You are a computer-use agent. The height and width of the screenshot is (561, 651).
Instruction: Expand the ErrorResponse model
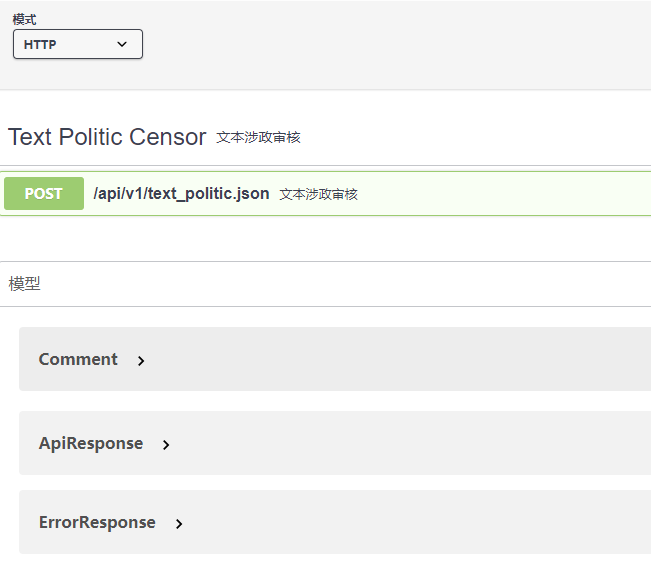tap(335, 522)
